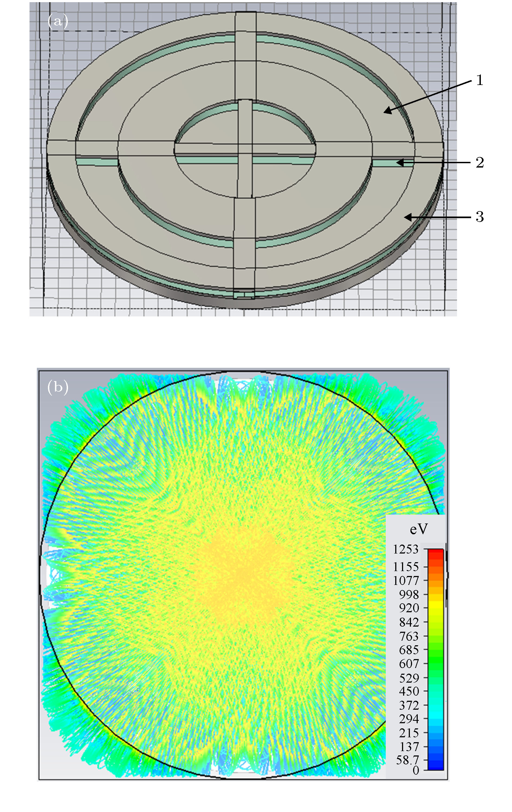This screenshot has width=512, height=812.
Task: Click the 685 value on the color scale
Action: pyautogui.click(x=409, y=650)
